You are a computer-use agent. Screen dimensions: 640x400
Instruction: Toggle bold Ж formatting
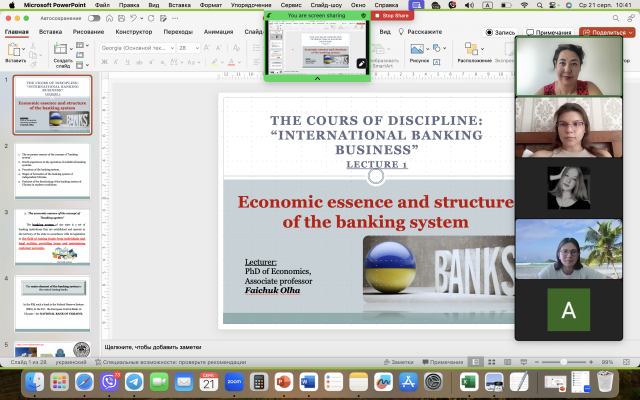coord(104,62)
